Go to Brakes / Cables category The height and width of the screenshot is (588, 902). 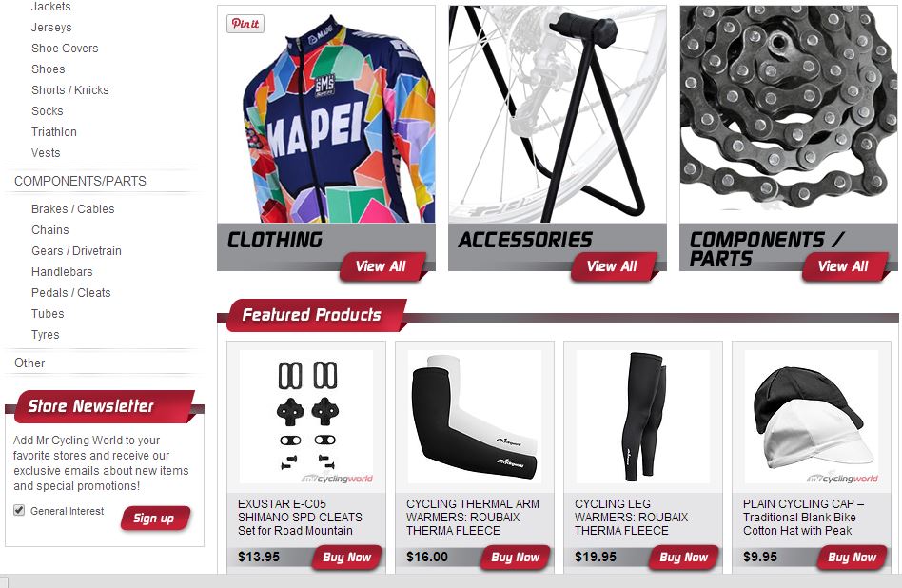click(73, 209)
